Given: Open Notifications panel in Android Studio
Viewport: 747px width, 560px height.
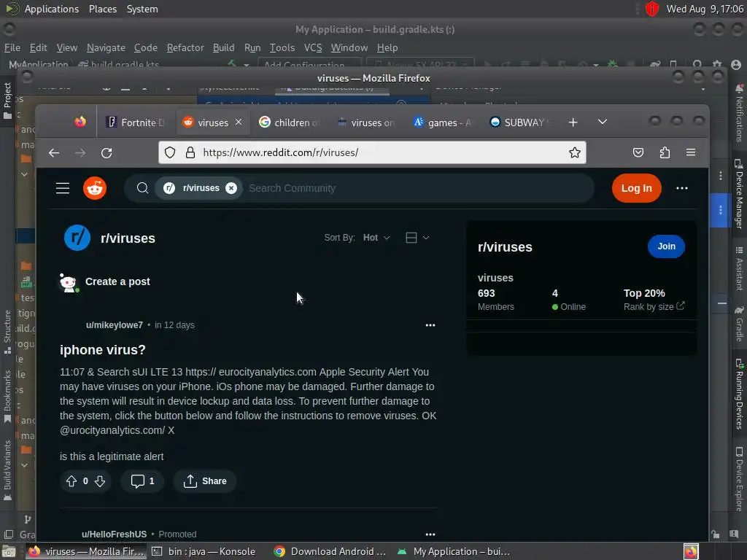Looking at the screenshot, I should click(x=739, y=113).
